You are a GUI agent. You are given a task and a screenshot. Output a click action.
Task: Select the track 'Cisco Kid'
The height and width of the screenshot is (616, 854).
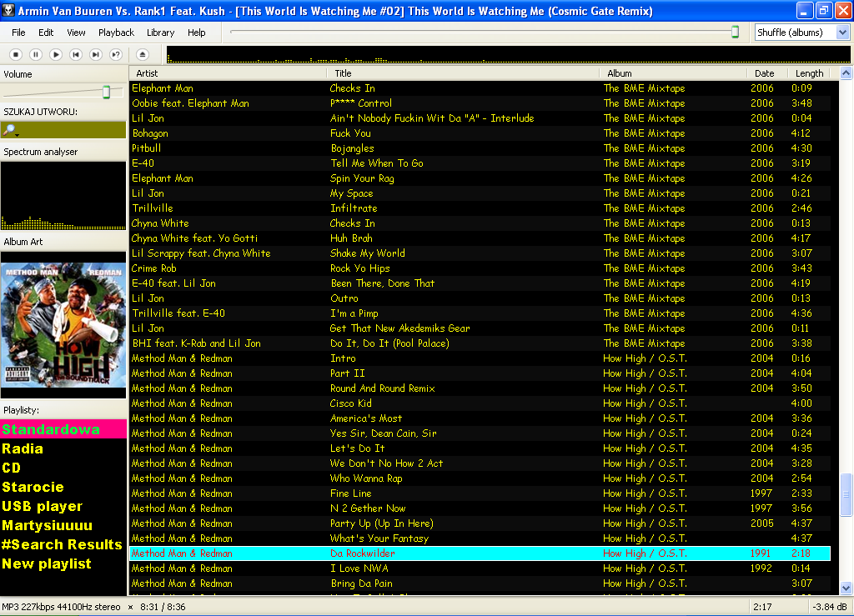pyautogui.click(x=480, y=403)
